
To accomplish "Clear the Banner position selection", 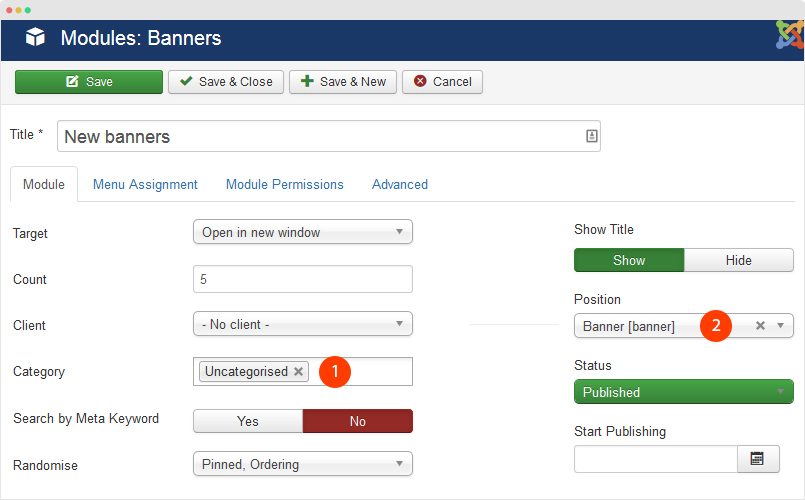I will pyautogui.click(x=760, y=325).
